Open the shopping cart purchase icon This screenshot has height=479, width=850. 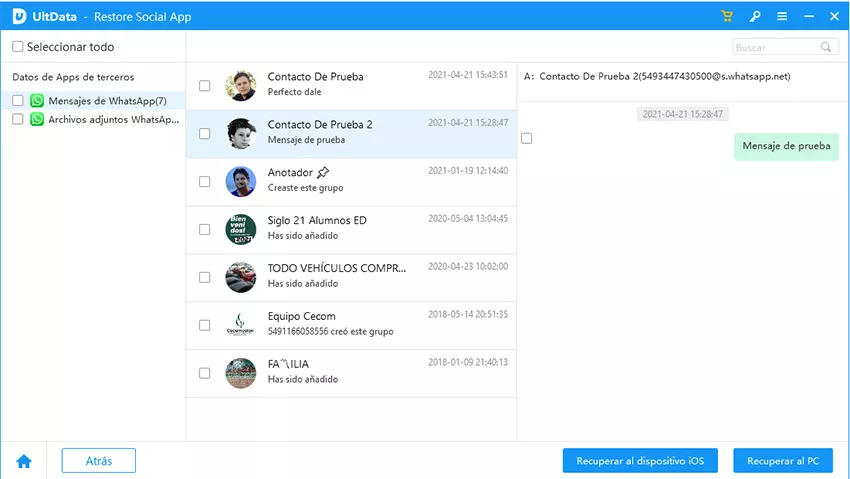tap(727, 16)
